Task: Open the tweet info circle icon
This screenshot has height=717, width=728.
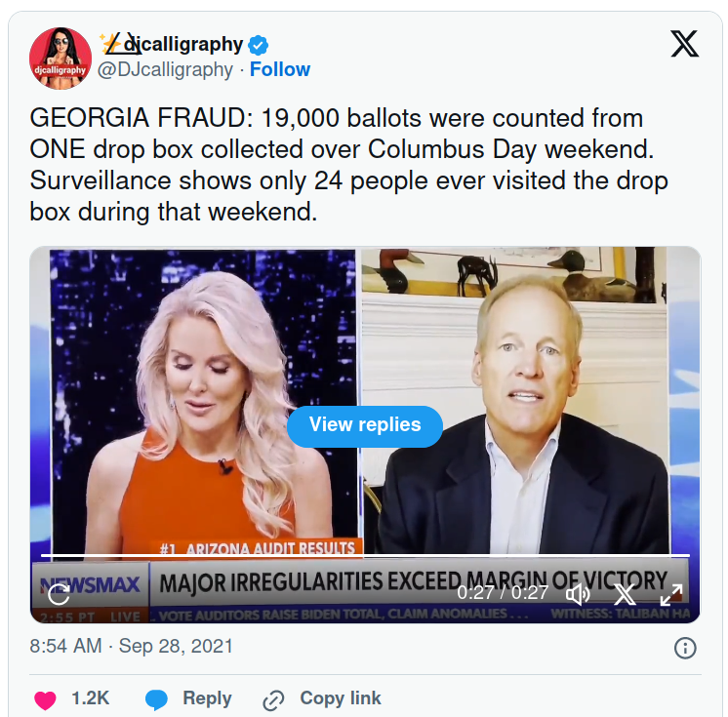Action: (685, 648)
